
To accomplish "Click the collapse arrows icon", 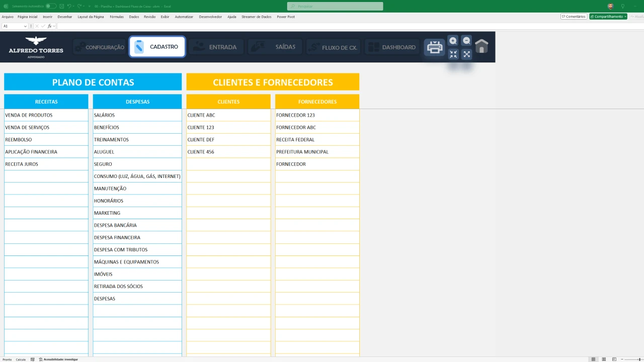I will (453, 54).
